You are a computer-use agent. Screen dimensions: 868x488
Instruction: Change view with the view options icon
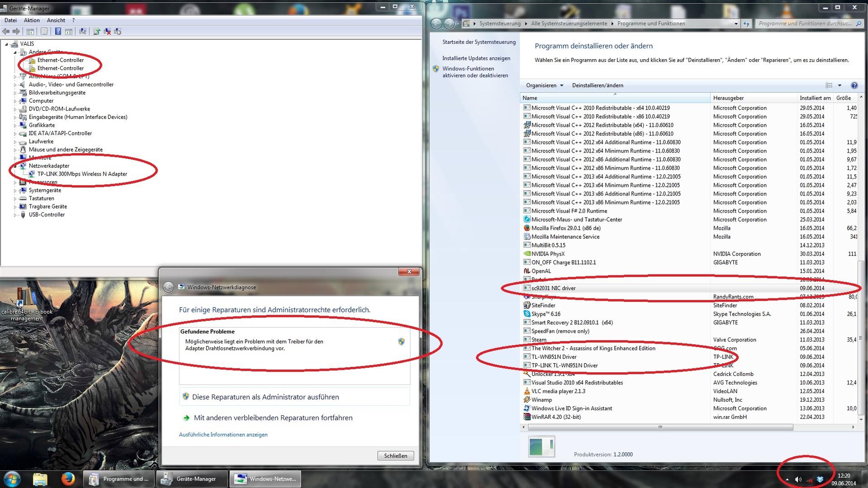click(x=829, y=85)
